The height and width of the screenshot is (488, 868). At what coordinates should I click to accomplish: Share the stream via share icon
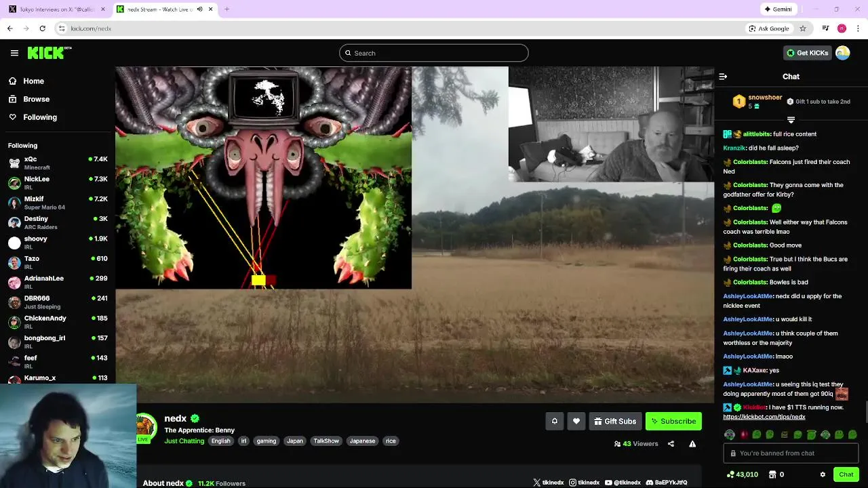coord(671,444)
